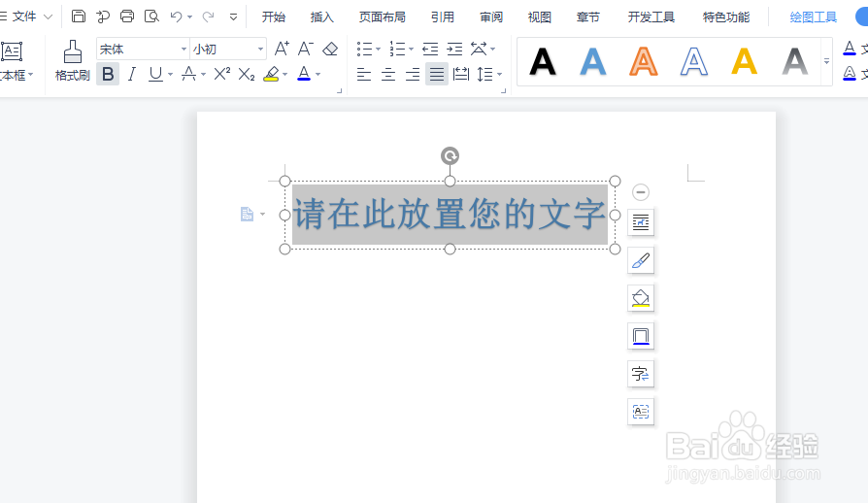
Task: Click the shape fill bucket icon
Action: pyautogui.click(x=641, y=298)
